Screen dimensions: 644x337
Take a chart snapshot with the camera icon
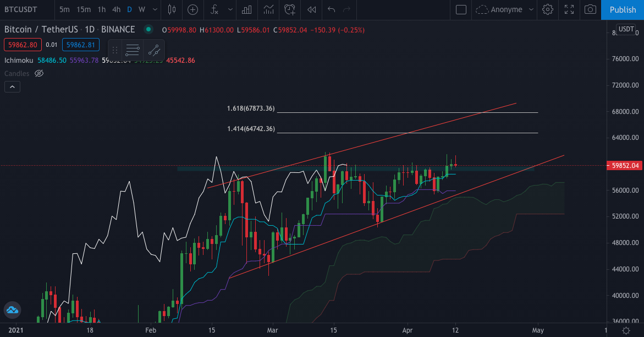coord(590,9)
